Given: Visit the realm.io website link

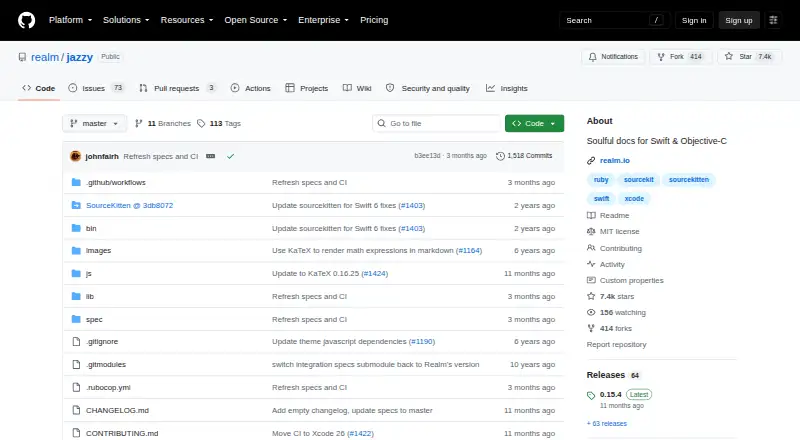Looking at the screenshot, I should (x=615, y=160).
